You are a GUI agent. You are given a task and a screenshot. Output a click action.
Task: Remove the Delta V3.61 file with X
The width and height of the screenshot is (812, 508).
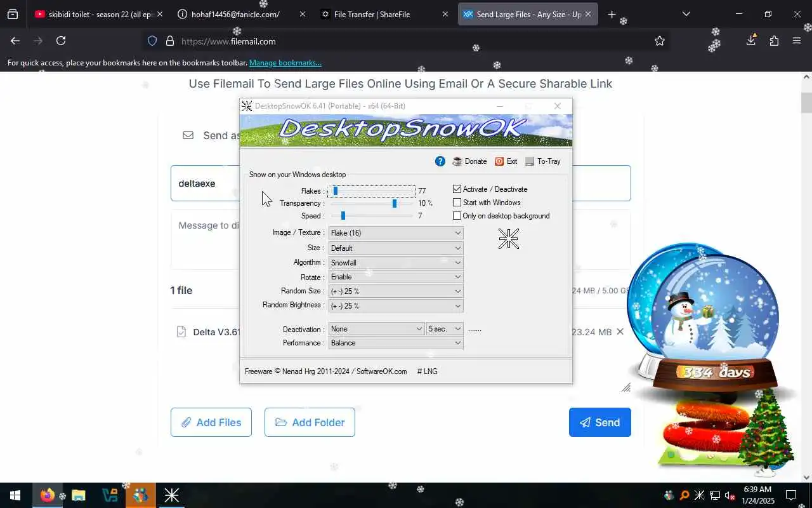point(620,331)
